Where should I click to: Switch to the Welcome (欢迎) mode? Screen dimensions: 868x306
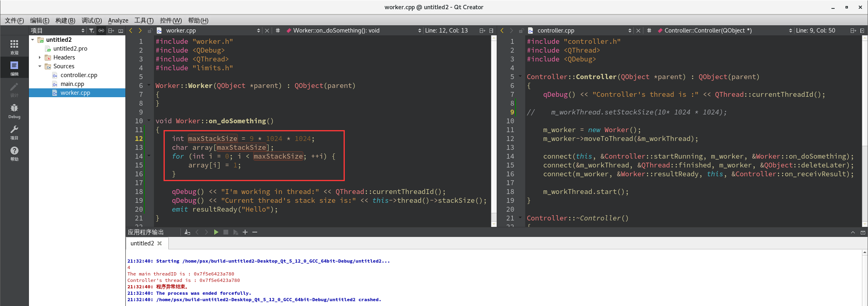point(14,47)
